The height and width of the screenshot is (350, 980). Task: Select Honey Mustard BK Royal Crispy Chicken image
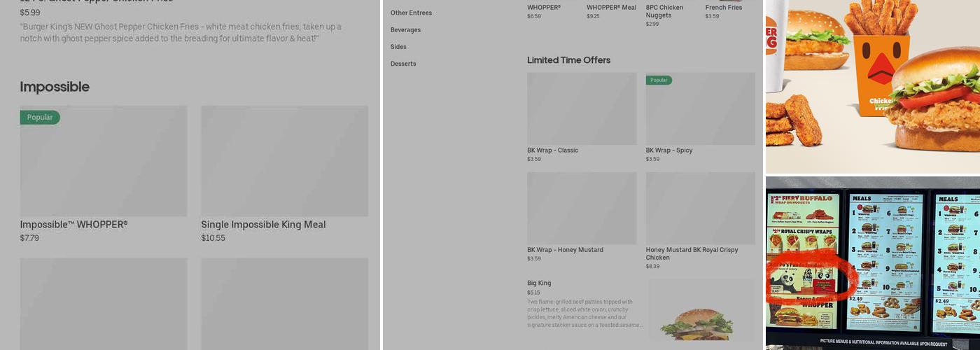[700, 209]
